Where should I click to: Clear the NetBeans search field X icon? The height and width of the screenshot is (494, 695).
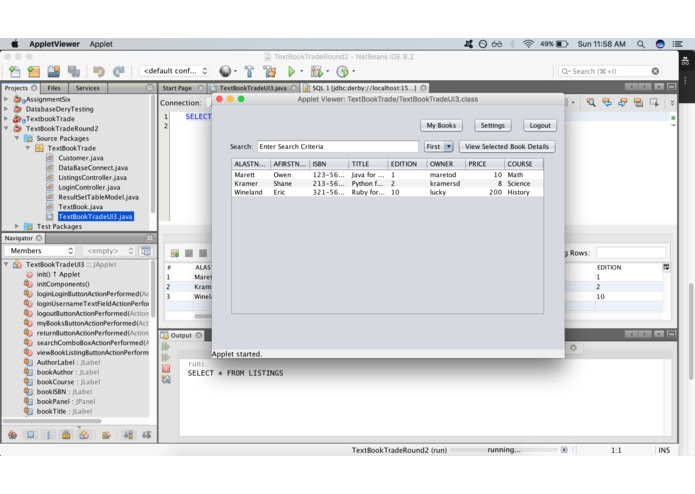tap(655, 71)
